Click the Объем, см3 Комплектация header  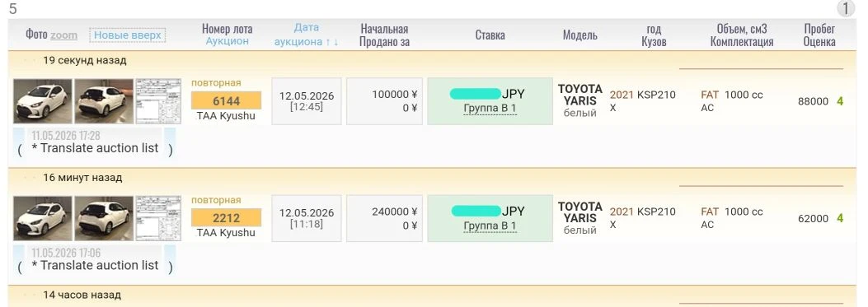tap(742, 35)
